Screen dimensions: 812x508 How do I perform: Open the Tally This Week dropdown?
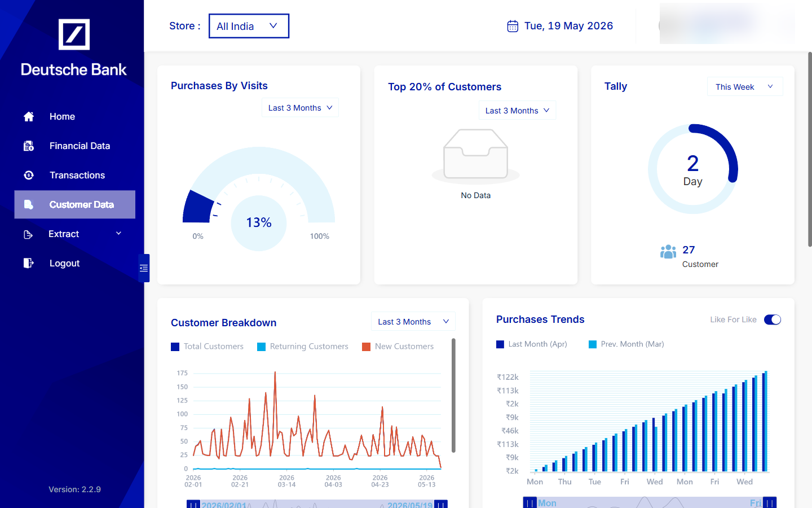745,86
